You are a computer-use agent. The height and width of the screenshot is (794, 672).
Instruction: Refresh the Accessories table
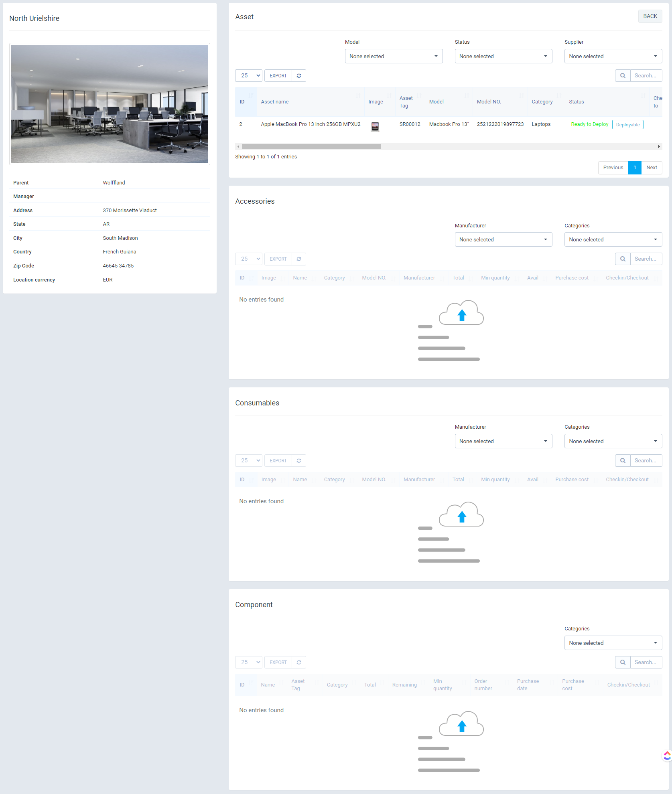pos(299,259)
